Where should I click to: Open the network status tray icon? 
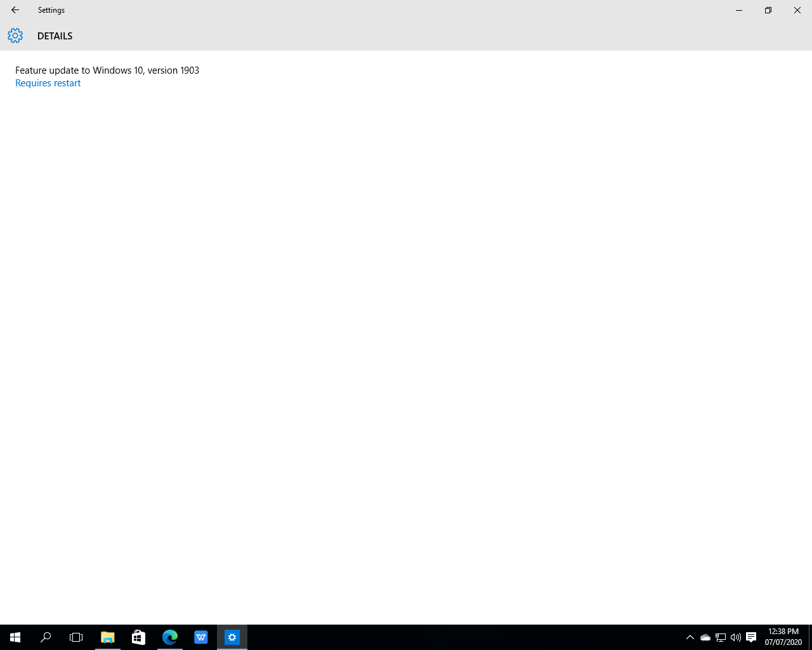coord(721,637)
